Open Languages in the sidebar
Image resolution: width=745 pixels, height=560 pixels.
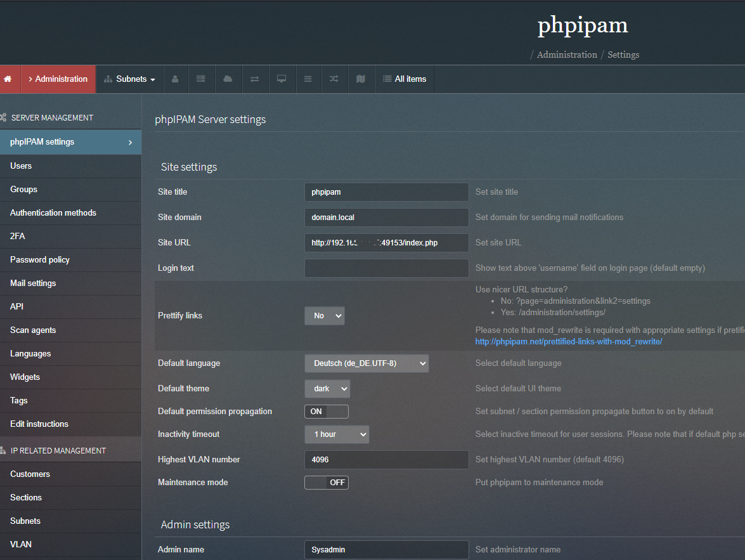[x=71, y=354]
